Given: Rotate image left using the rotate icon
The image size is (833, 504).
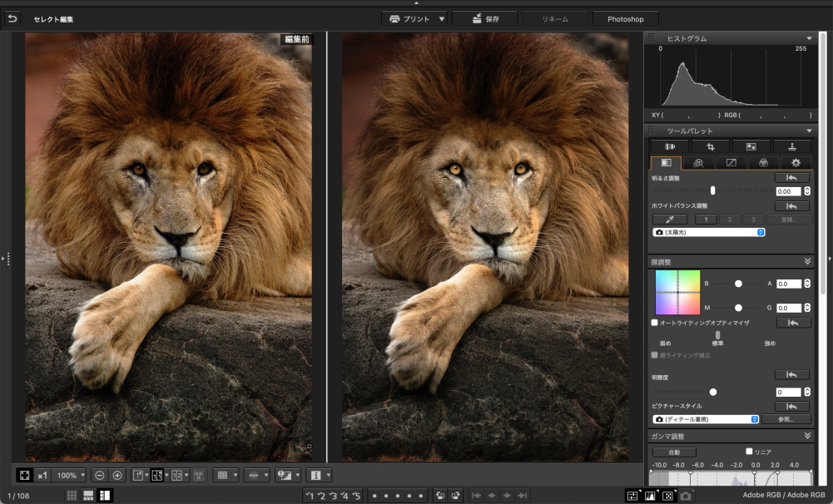Looking at the screenshot, I should point(439,496).
